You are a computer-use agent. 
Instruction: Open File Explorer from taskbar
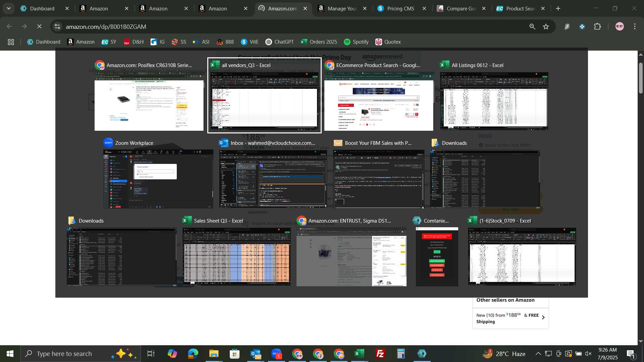pyautogui.click(x=214, y=354)
